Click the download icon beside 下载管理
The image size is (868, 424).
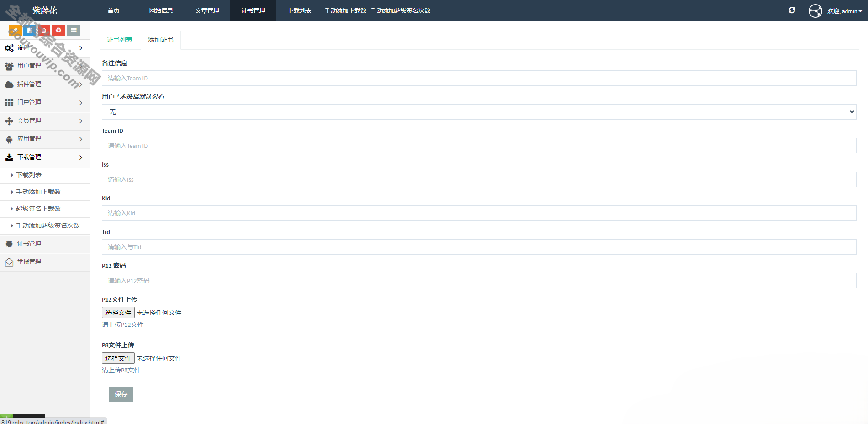pyautogui.click(x=9, y=157)
